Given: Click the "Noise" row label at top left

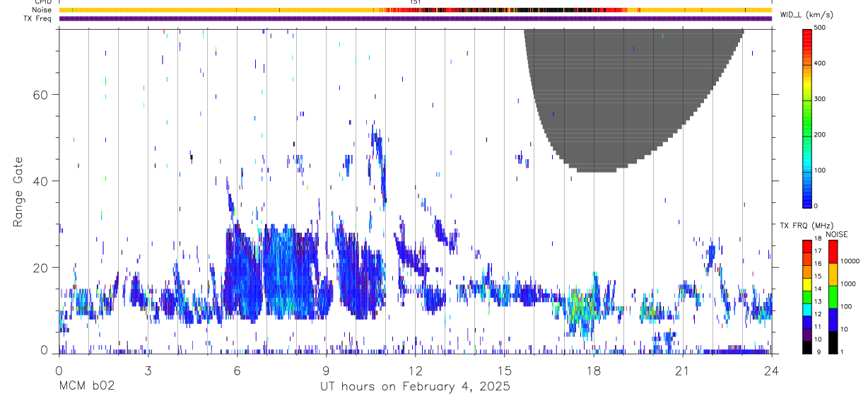Looking at the screenshot, I should click(42, 10).
